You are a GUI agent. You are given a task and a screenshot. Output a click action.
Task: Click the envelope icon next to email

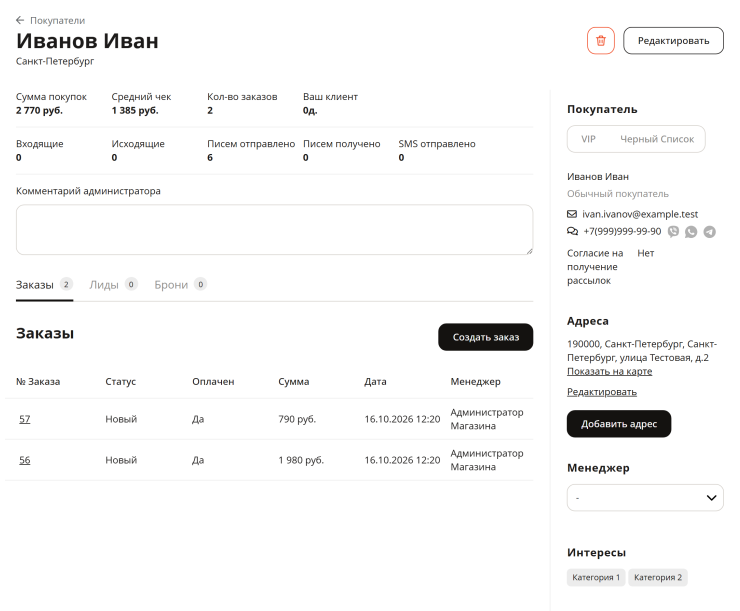pyautogui.click(x=572, y=214)
